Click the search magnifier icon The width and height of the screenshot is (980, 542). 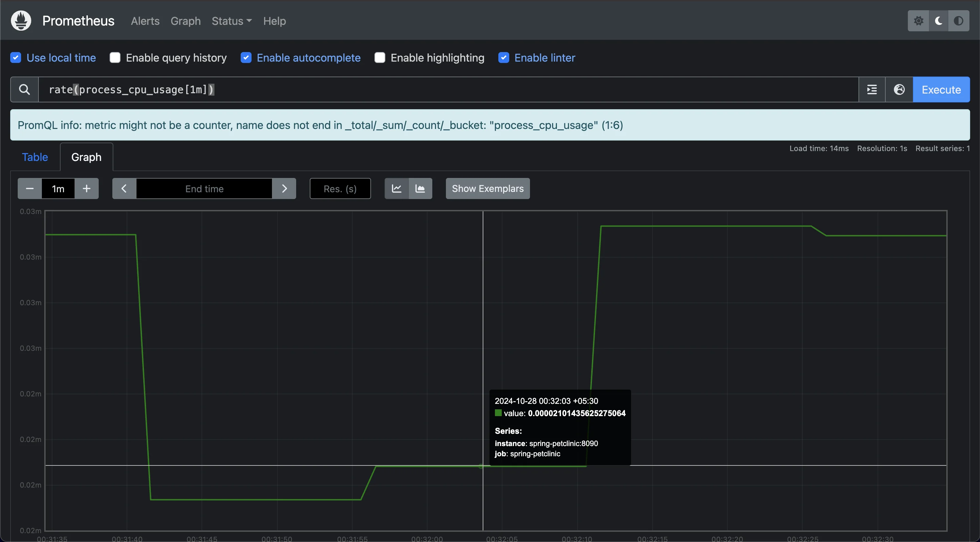pos(25,90)
